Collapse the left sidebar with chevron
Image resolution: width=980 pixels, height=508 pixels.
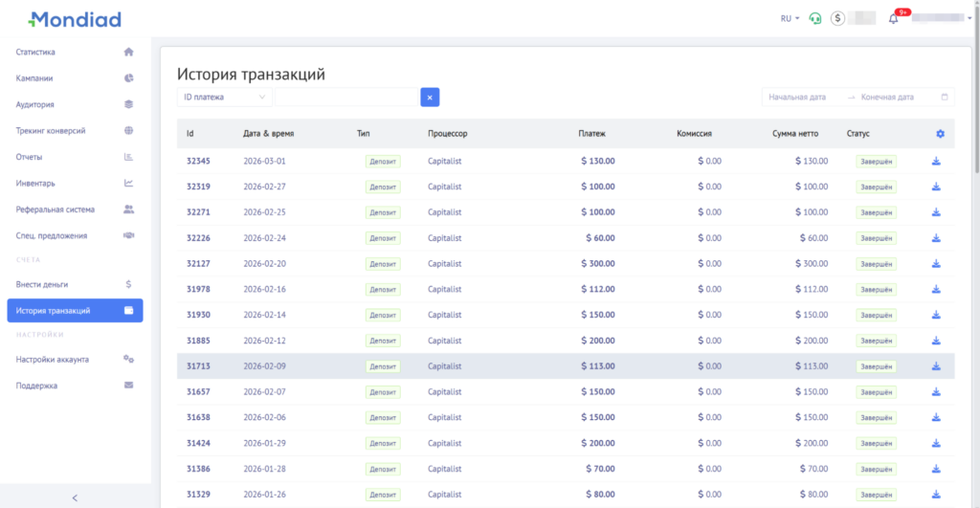click(75, 497)
